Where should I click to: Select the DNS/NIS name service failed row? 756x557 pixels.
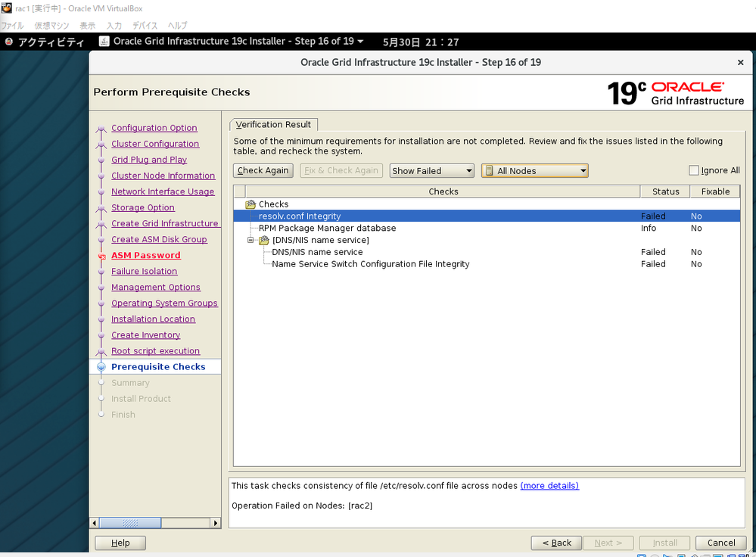coord(487,252)
